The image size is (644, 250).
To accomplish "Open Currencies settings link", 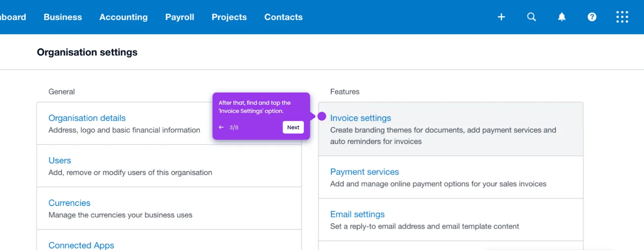I will point(69,203).
